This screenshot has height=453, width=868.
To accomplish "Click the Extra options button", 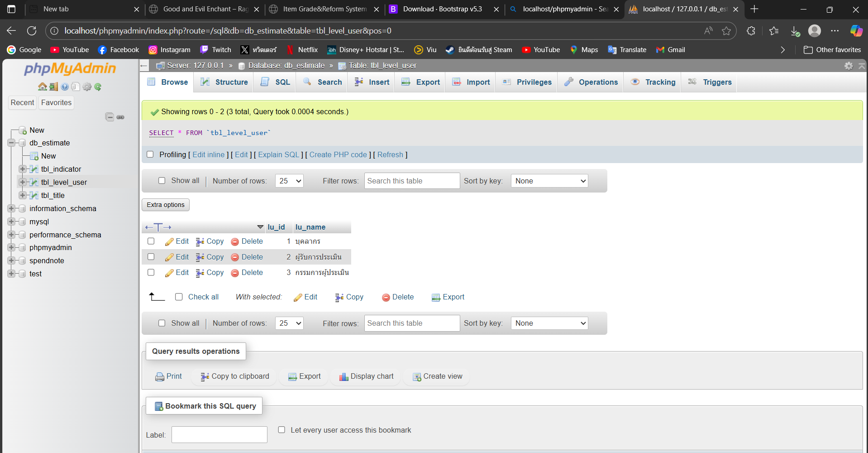I will [x=165, y=205].
